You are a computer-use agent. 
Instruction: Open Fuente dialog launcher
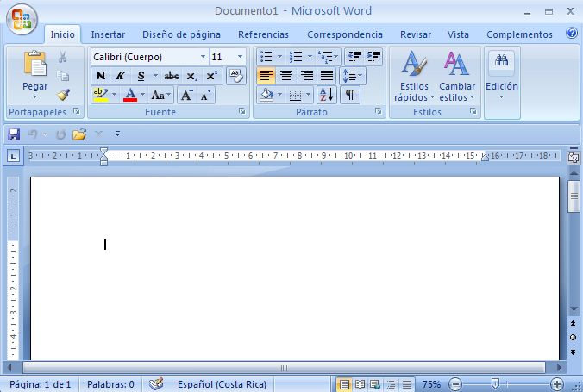242,111
